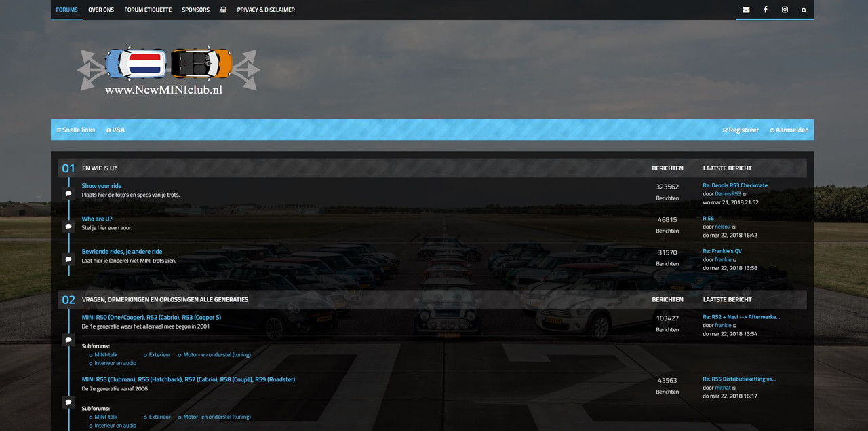
Task: Open the Sponsors menu item
Action: click(195, 10)
